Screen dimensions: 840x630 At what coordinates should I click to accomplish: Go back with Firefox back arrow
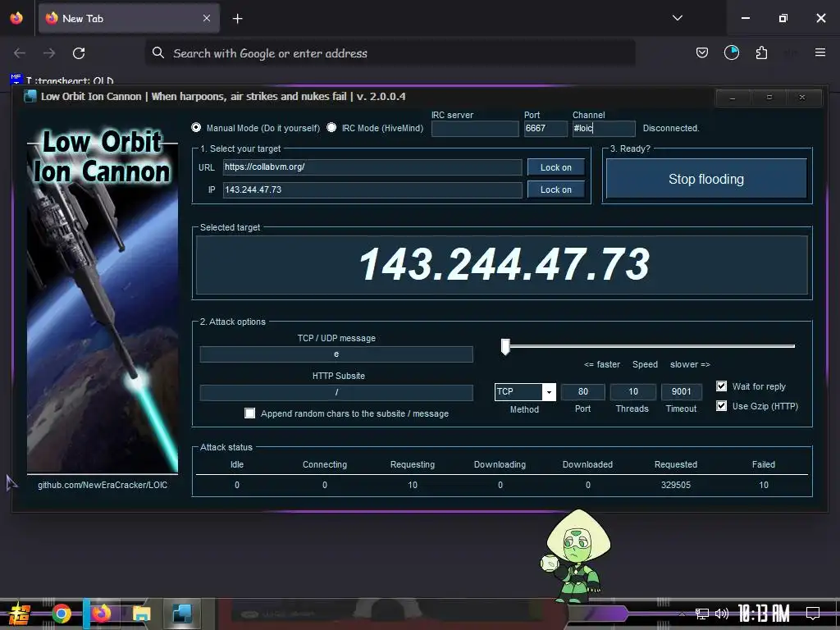pyautogui.click(x=20, y=53)
